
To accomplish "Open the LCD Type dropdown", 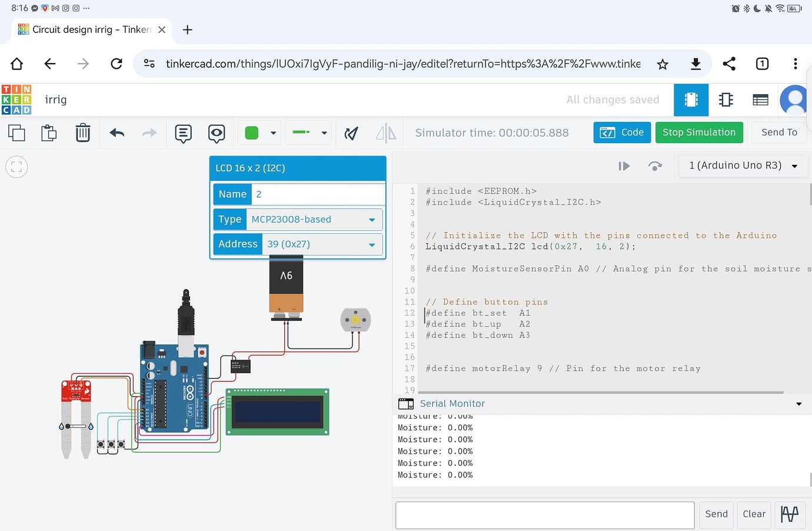I will click(x=314, y=219).
